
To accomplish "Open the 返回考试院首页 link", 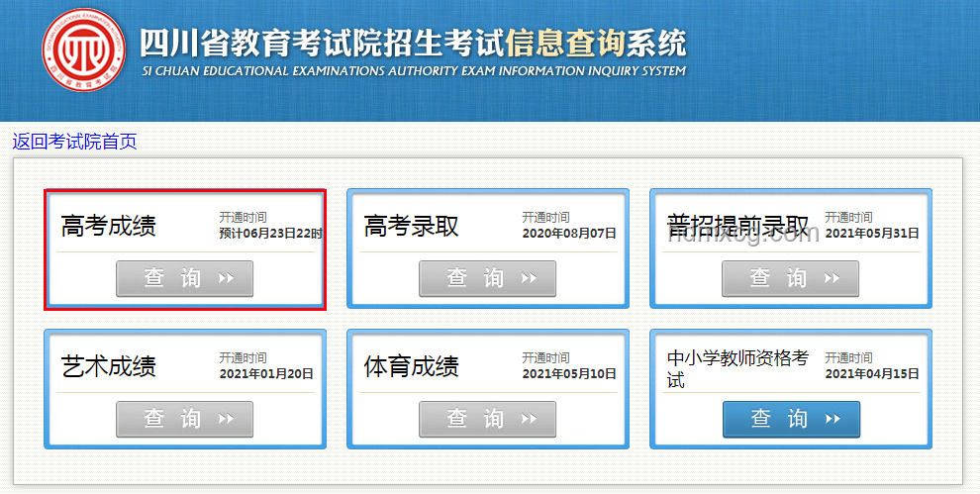I will pos(74,142).
